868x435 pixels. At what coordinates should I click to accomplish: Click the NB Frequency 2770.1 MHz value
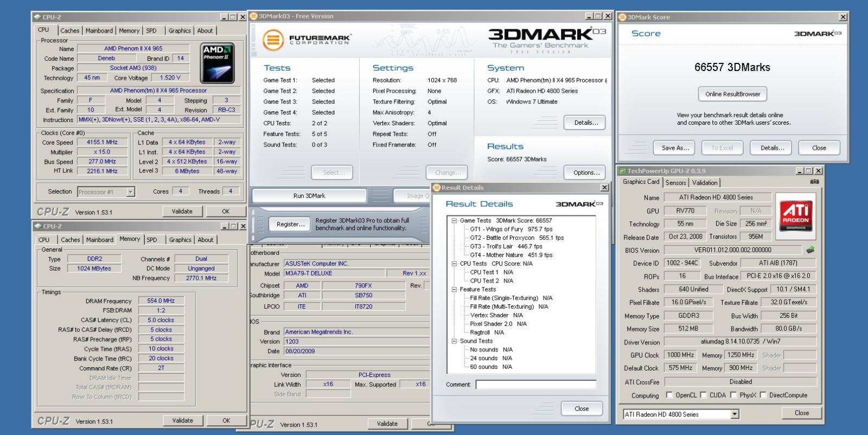201,278
